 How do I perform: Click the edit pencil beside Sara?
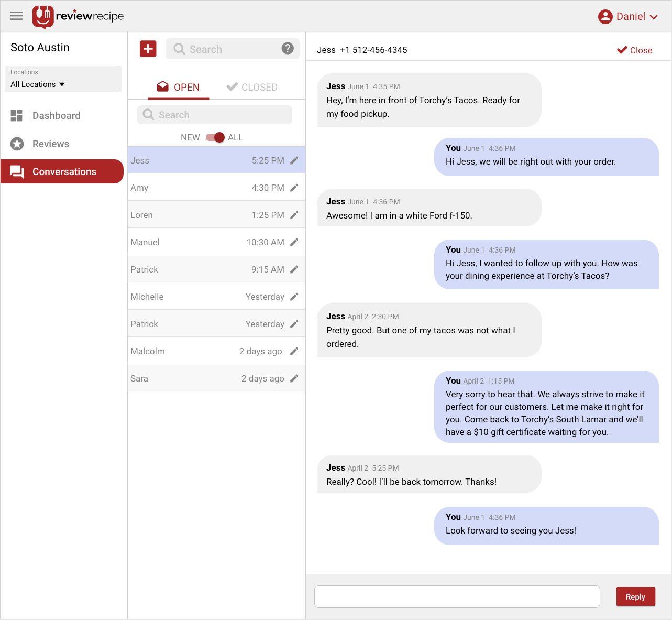(x=294, y=378)
